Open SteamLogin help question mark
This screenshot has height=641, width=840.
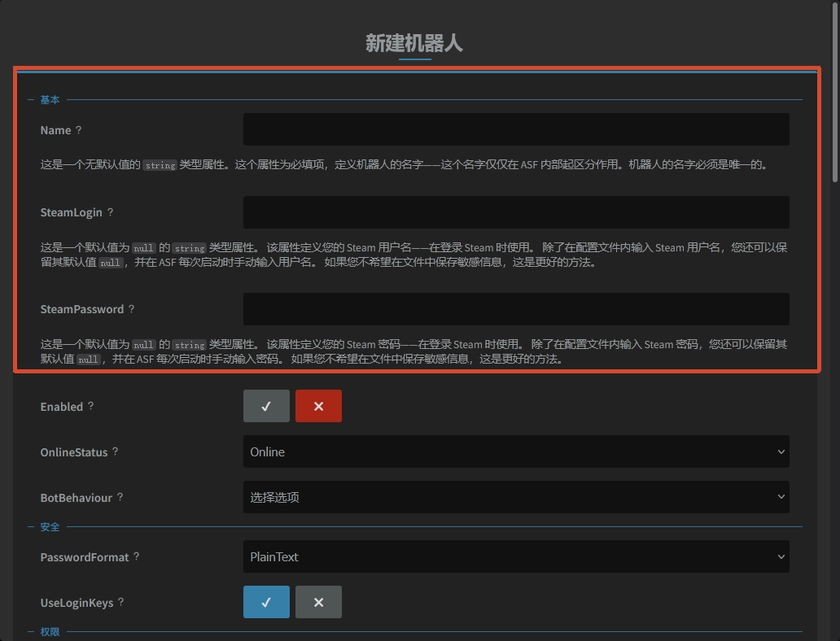click(111, 211)
